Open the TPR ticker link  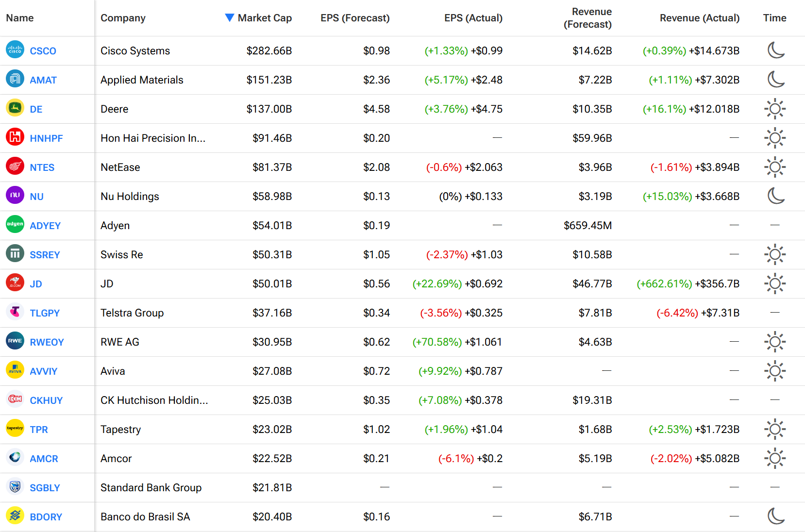(39, 430)
